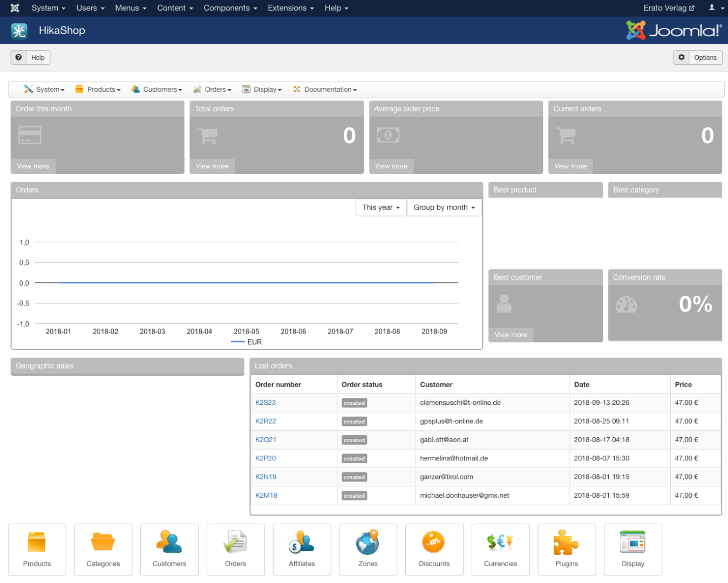Open the Currencies icon tile
728x583 pixels.
point(500,550)
